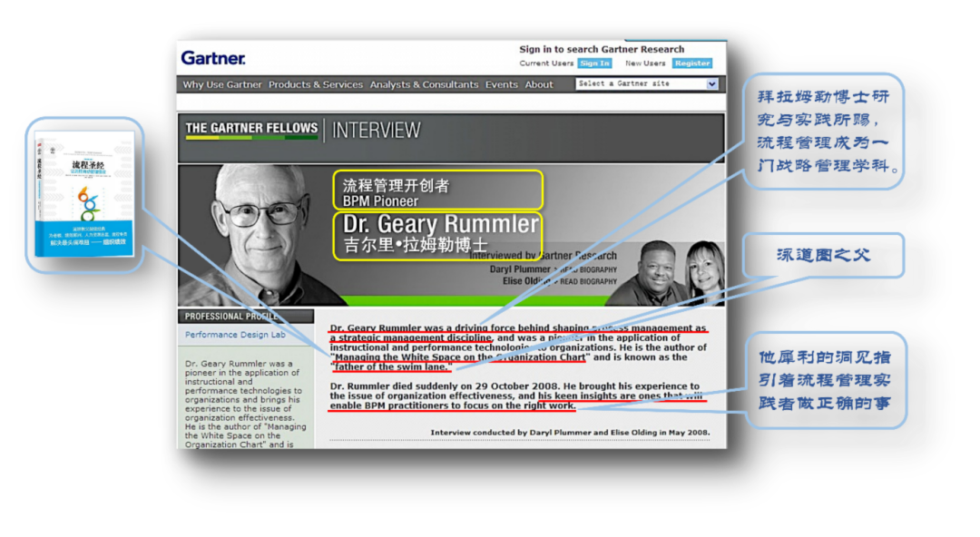The height and width of the screenshot is (537, 980).
Task: Click the INTERVIEW heading text
Action: click(377, 130)
